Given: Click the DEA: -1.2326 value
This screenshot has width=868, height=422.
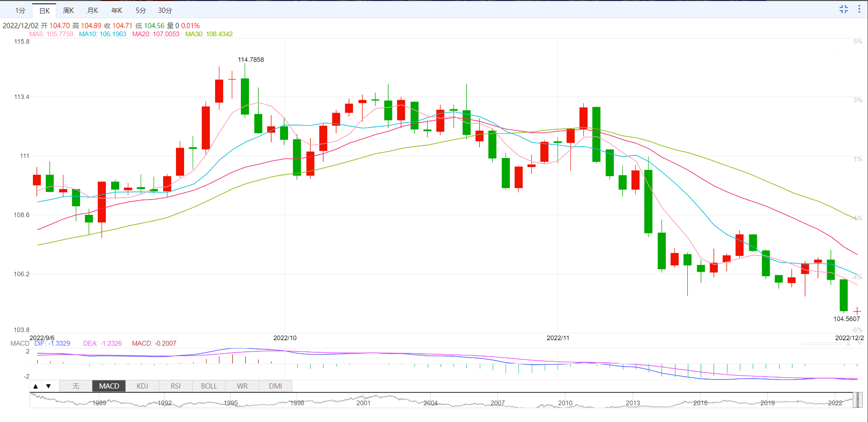Looking at the screenshot, I should (103, 343).
